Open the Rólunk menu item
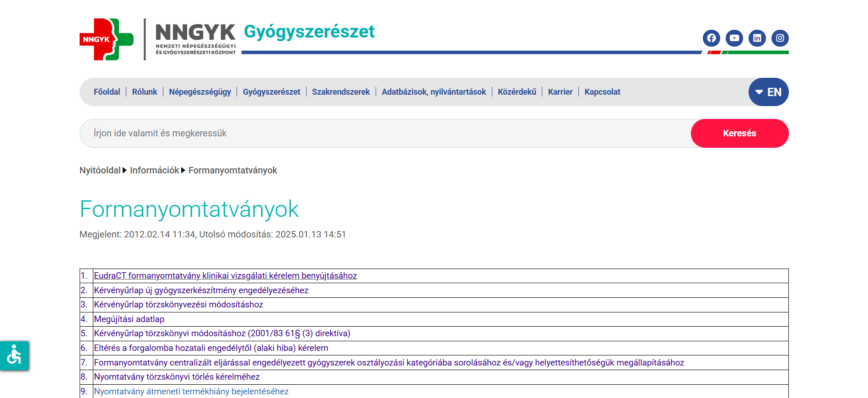 click(145, 92)
